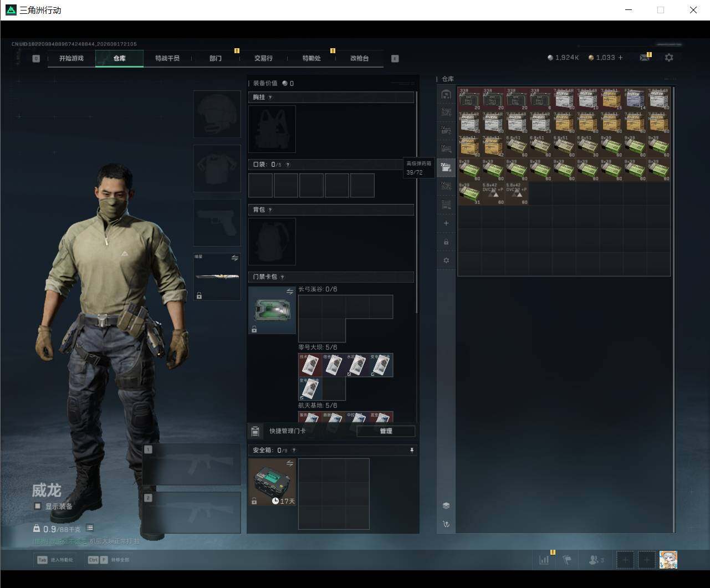Open the friends list icon
Viewport: 710px width, 588px height.
(x=596, y=560)
